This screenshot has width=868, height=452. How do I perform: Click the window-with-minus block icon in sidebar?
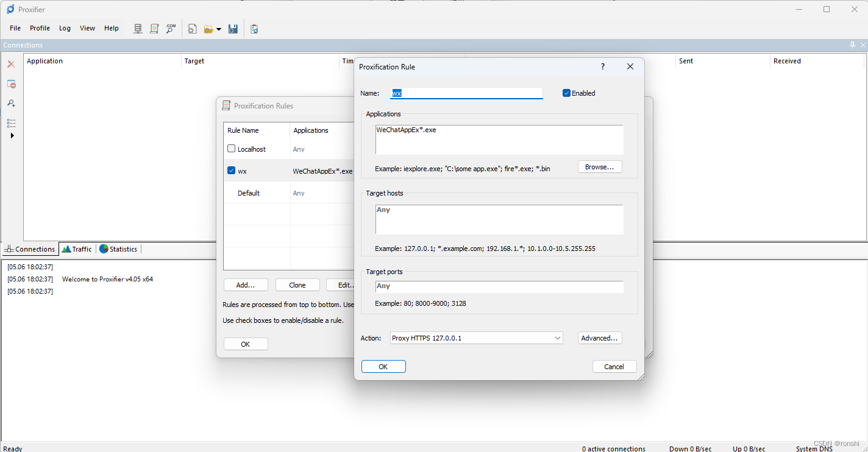click(x=11, y=83)
